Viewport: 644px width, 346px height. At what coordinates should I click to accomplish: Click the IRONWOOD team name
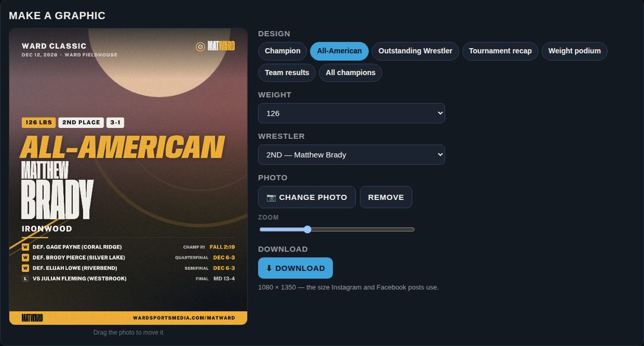pos(47,229)
